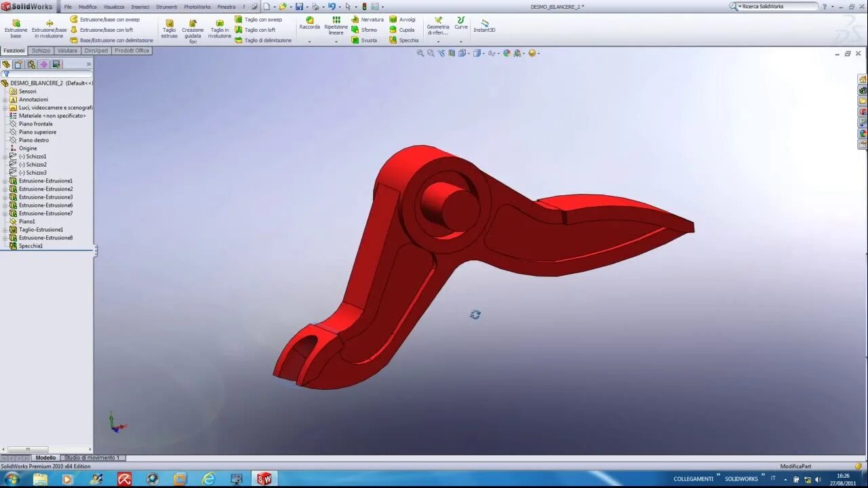
Task: Select the Taglio estruso tool
Action: click(170, 28)
